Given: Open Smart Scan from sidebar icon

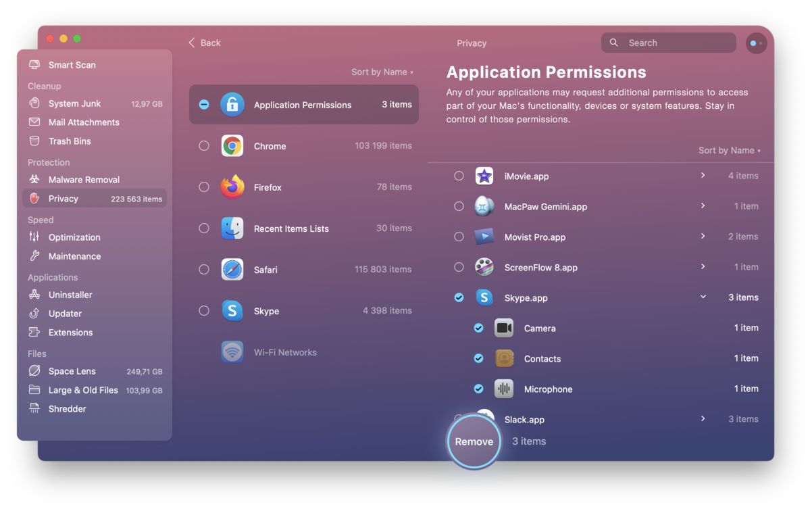Looking at the screenshot, I should click(x=34, y=65).
